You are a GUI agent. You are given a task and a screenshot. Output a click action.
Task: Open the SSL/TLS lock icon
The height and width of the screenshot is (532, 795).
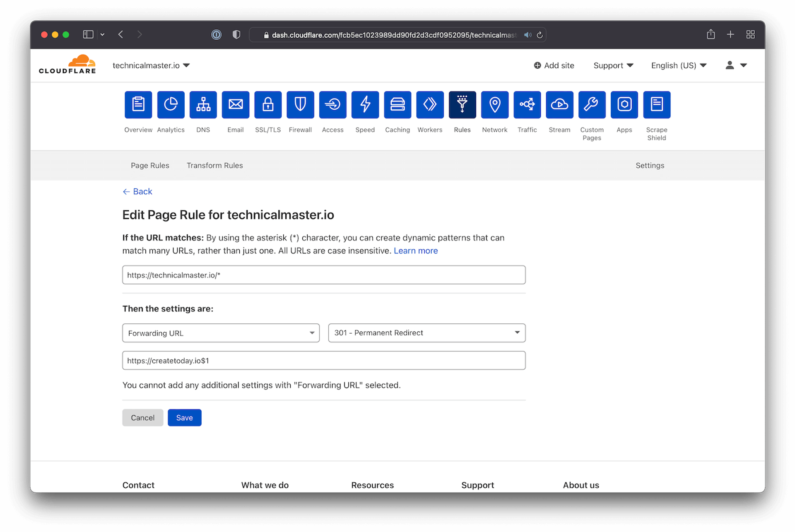(x=268, y=104)
